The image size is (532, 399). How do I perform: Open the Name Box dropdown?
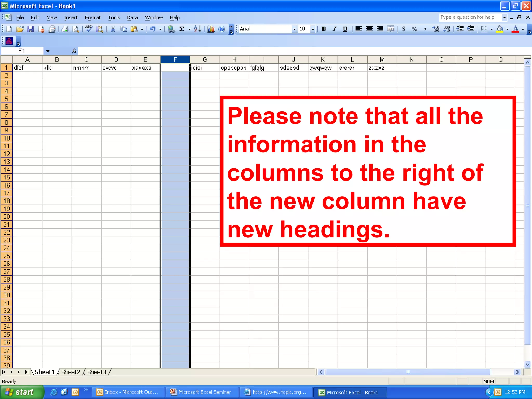[48, 51]
